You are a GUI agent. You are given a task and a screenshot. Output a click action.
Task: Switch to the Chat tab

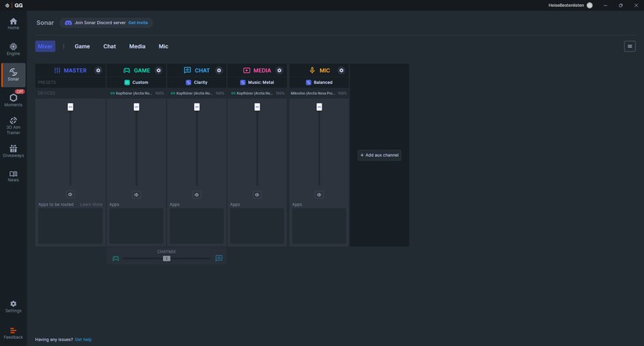click(110, 46)
